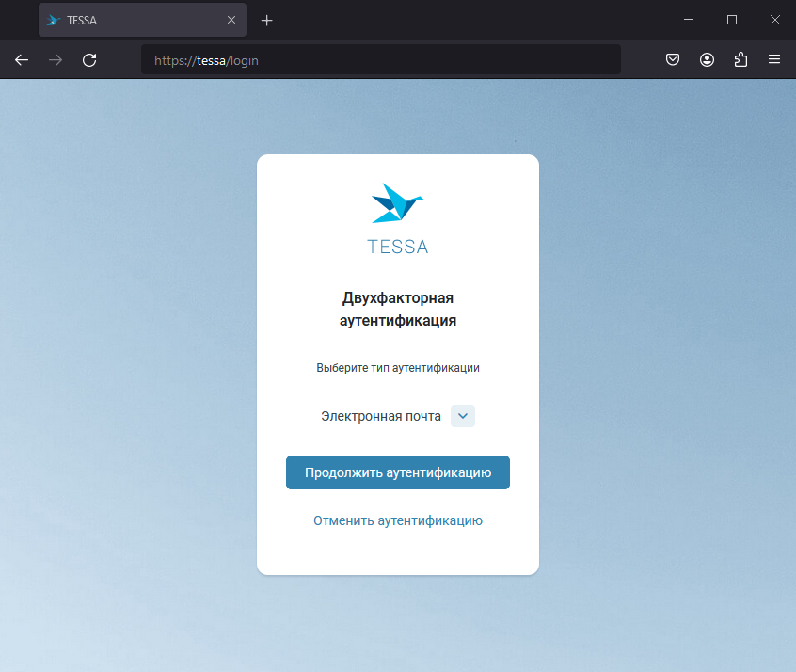Reload the TESSA login page
This screenshot has height=672, width=796.
(89, 60)
